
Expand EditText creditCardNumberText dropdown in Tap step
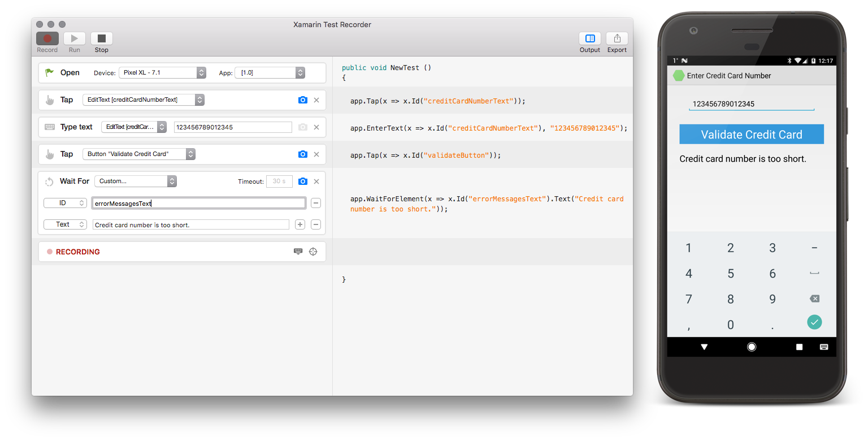[x=144, y=100]
